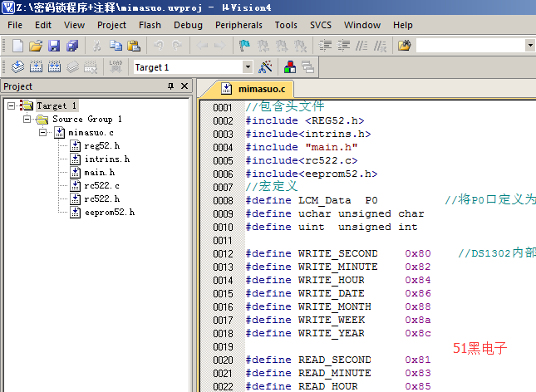Open the Help menu
The image size is (536, 392).
[x=403, y=25]
